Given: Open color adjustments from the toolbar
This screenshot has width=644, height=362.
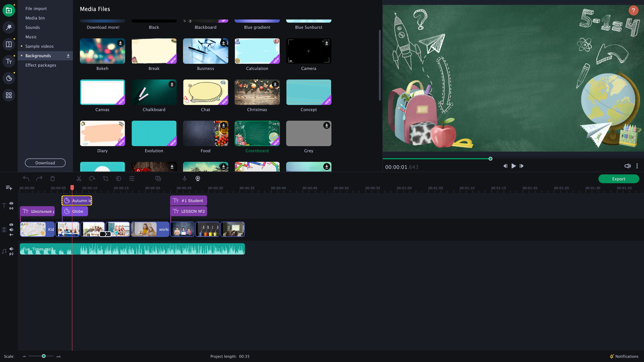Looking at the screenshot, I should 118,178.
